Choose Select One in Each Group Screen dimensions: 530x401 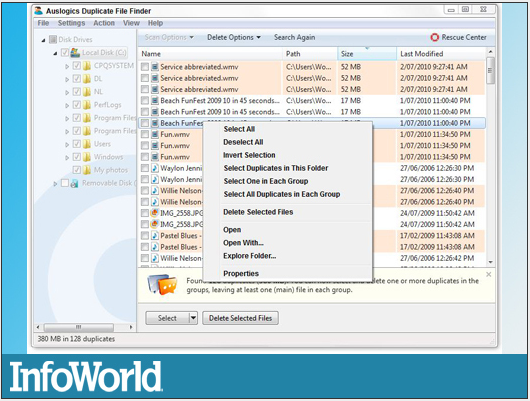266,181
